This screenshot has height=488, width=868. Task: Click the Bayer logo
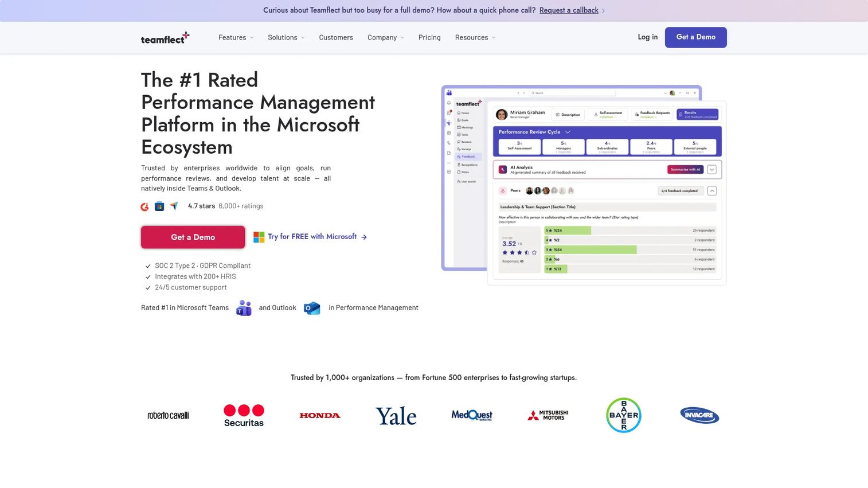click(624, 415)
